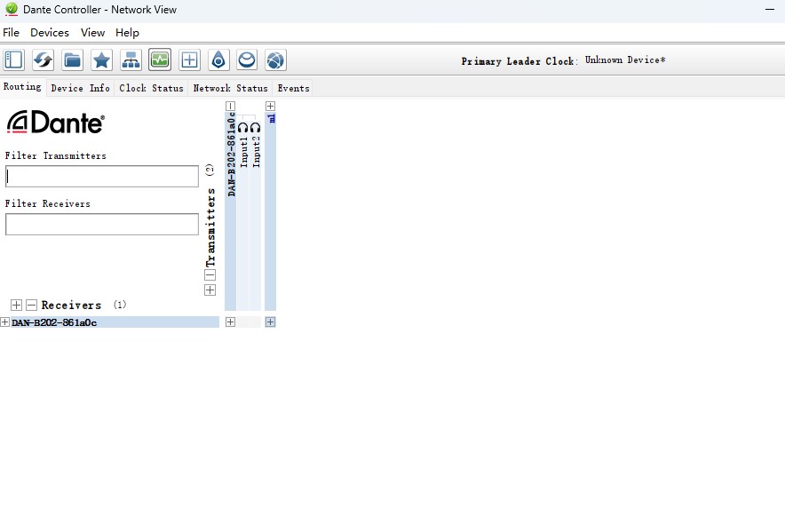
Task: Click plus cell under the m1 column
Action: click(270, 322)
